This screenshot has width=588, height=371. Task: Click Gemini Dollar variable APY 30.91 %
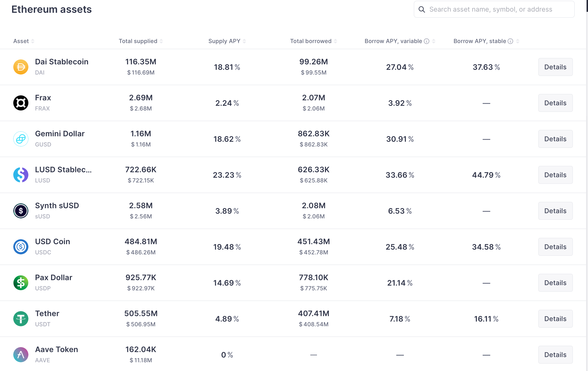coord(400,139)
